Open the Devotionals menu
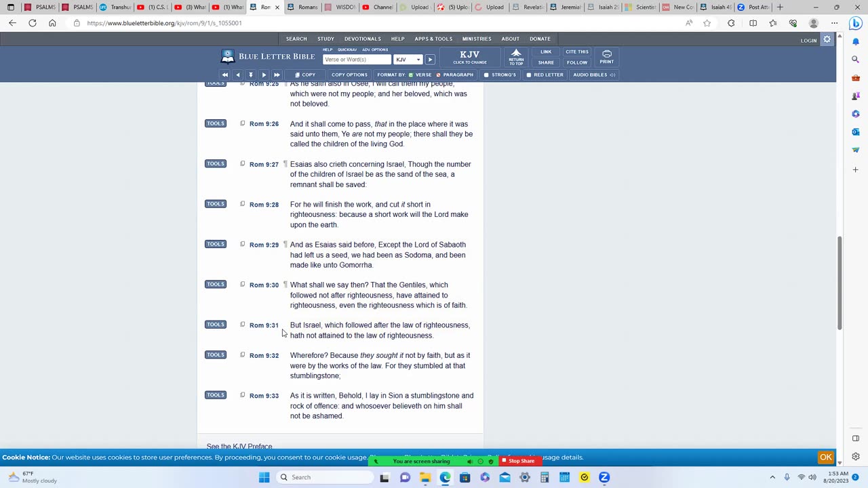Screen dimensions: 868x488 pos(362,39)
